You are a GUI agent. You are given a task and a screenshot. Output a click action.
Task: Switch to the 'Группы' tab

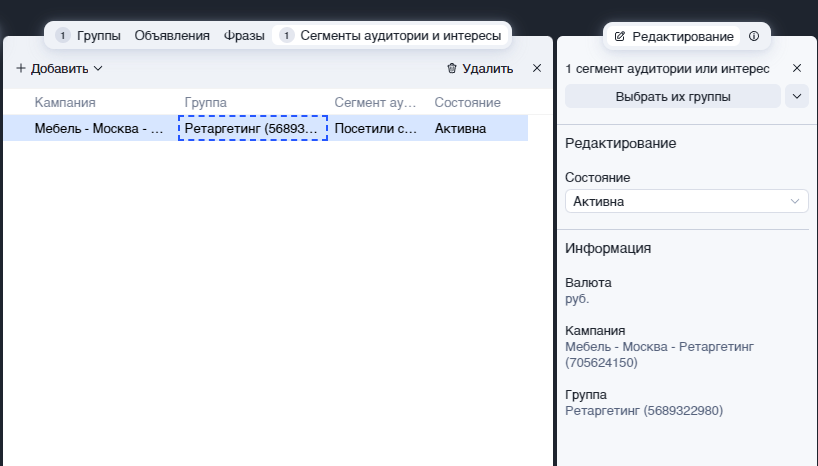(98, 36)
